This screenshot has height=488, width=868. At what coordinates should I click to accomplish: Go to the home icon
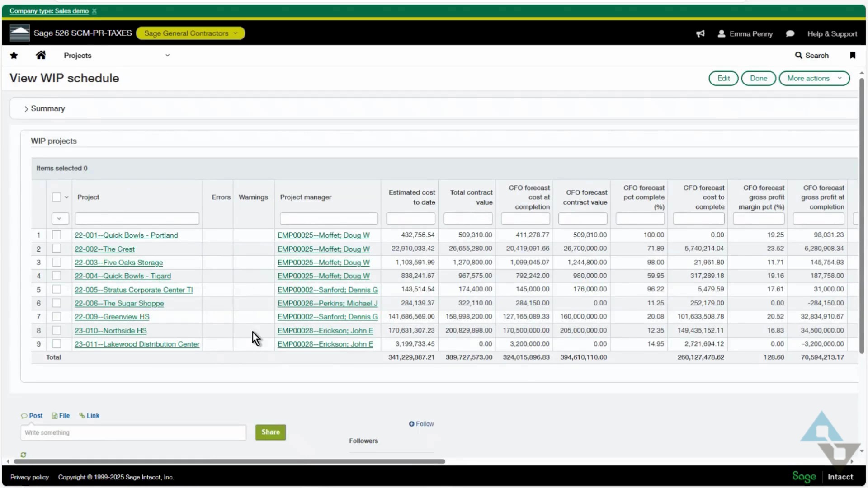coord(41,55)
